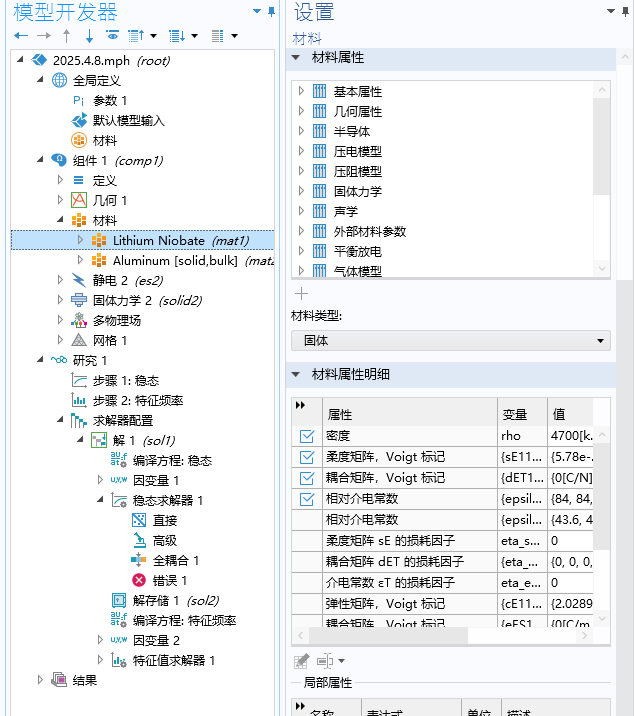Select 编译方程: 特征频率 node
Viewport: 634px width, 716px height.
pyautogui.click(x=184, y=621)
